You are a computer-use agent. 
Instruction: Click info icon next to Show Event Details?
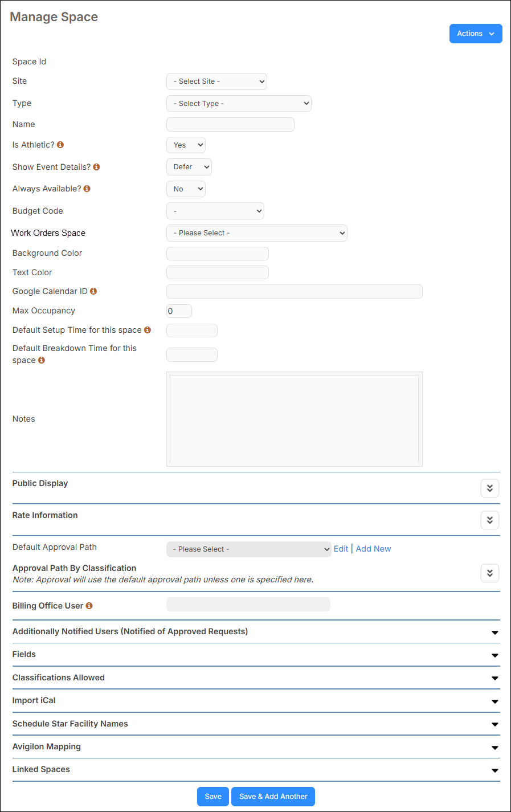pos(96,167)
